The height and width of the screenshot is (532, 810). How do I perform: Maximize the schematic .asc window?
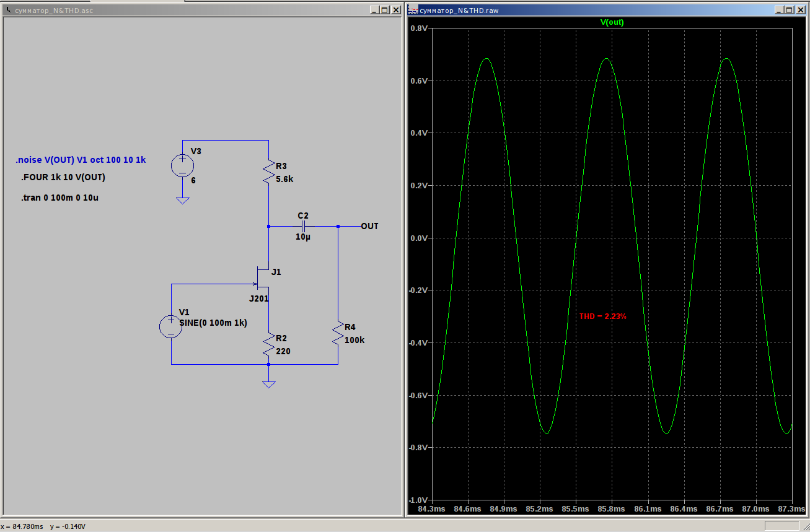[x=384, y=11]
